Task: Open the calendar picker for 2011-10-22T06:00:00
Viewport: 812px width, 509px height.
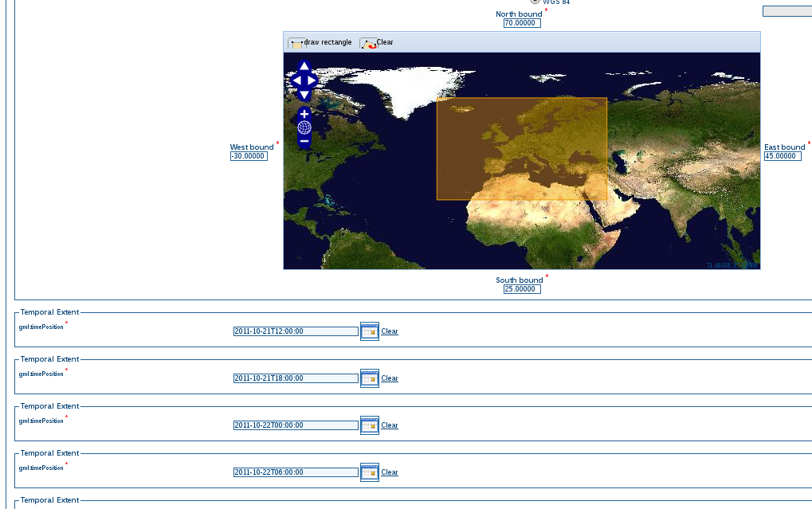Action: click(369, 472)
